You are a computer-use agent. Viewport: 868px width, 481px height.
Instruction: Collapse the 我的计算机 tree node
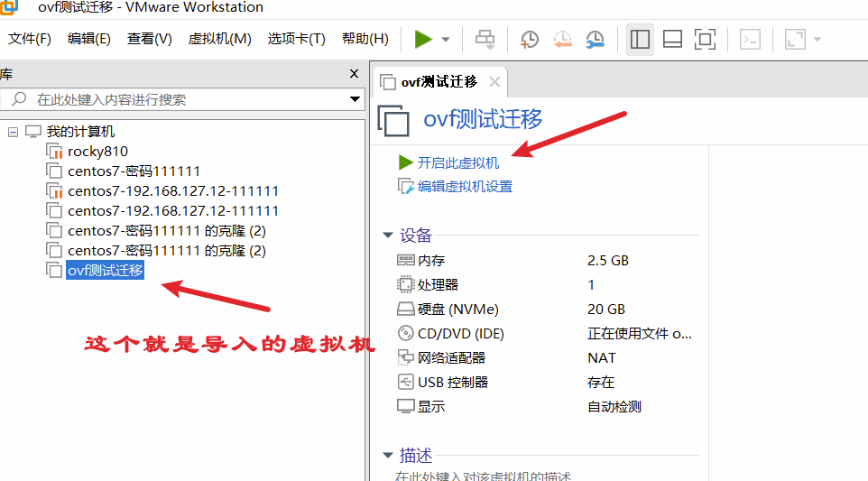pyautogui.click(x=13, y=132)
